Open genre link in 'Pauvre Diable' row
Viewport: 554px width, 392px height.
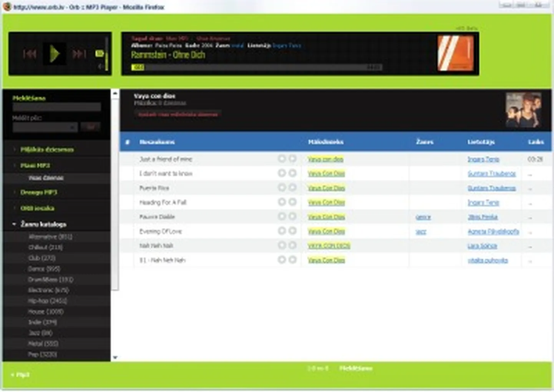pyautogui.click(x=423, y=217)
